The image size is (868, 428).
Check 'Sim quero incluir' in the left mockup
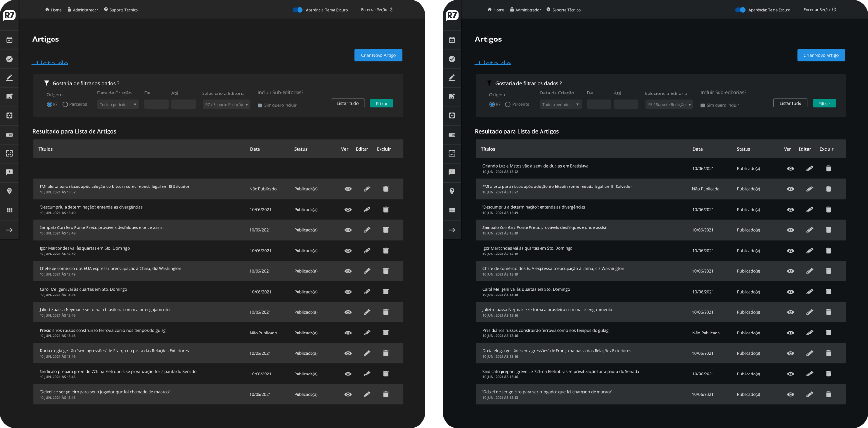point(260,105)
